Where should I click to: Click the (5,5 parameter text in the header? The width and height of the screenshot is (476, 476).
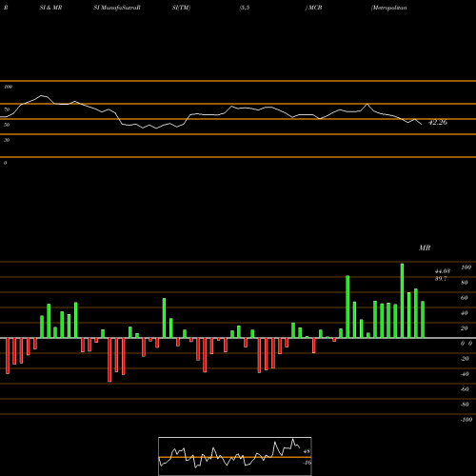pos(245,8)
